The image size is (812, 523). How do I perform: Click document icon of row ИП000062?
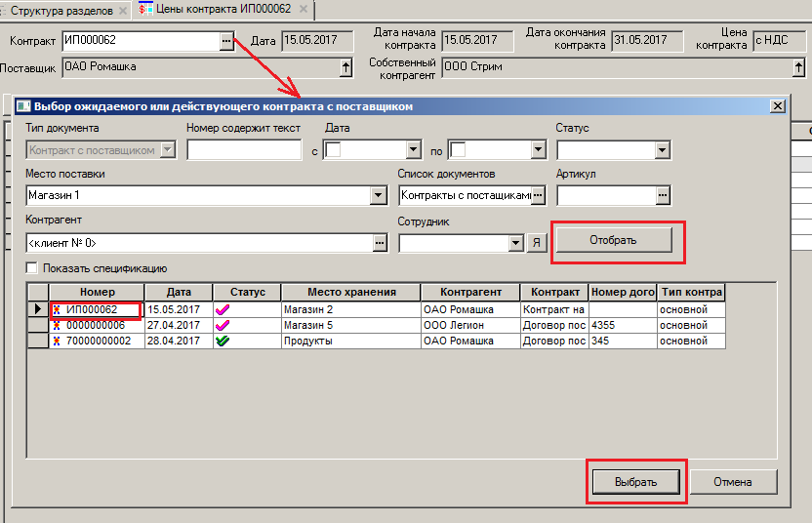point(57,309)
